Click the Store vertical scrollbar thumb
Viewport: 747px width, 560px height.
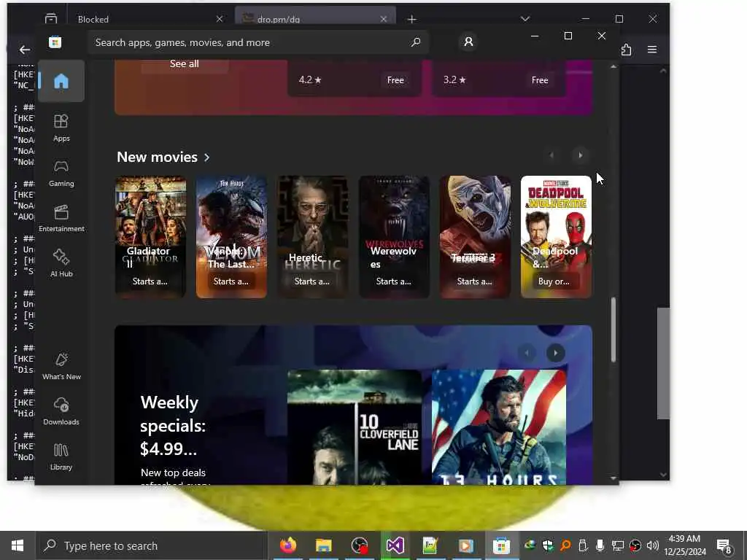tap(613, 330)
